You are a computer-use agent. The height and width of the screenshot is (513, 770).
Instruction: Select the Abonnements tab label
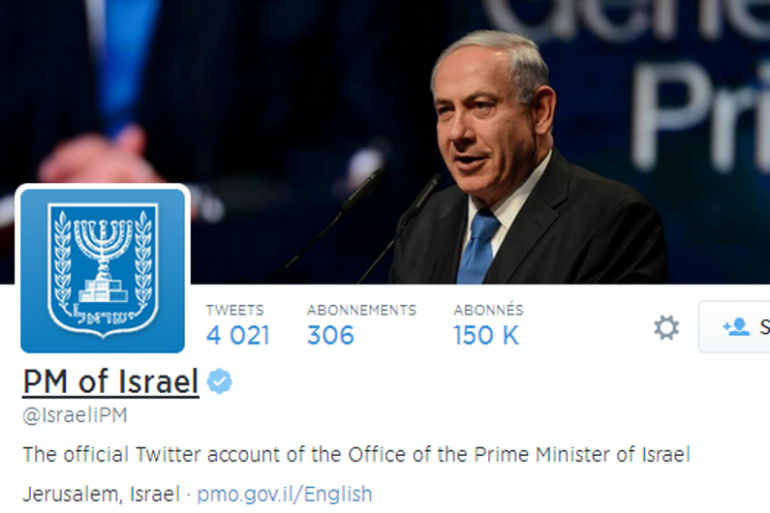point(362,310)
